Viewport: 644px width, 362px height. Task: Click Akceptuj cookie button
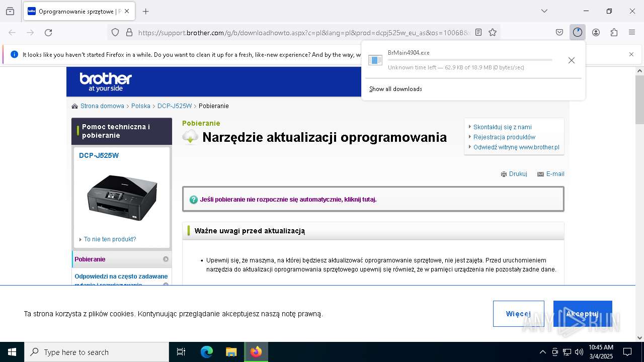583,314
